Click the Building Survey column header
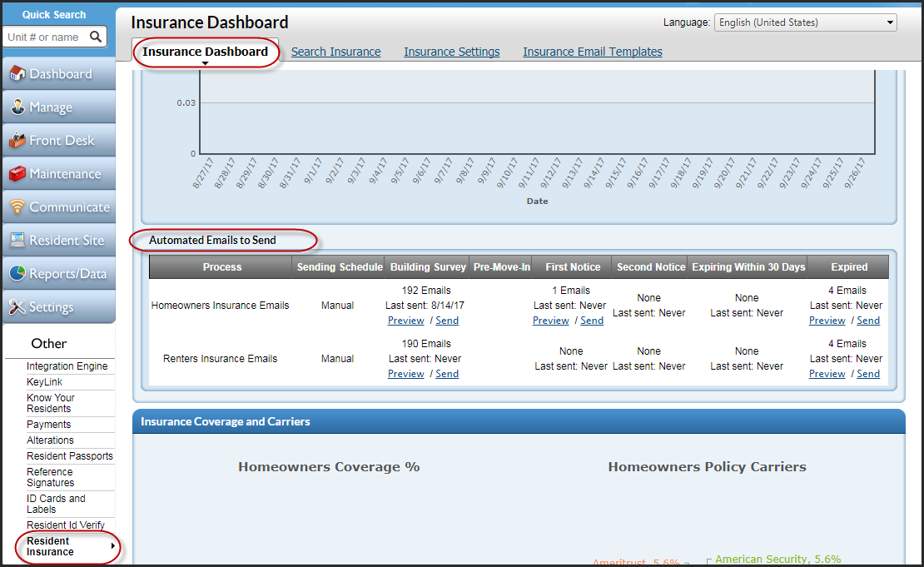Screen dimensions: 924x567 point(428,267)
